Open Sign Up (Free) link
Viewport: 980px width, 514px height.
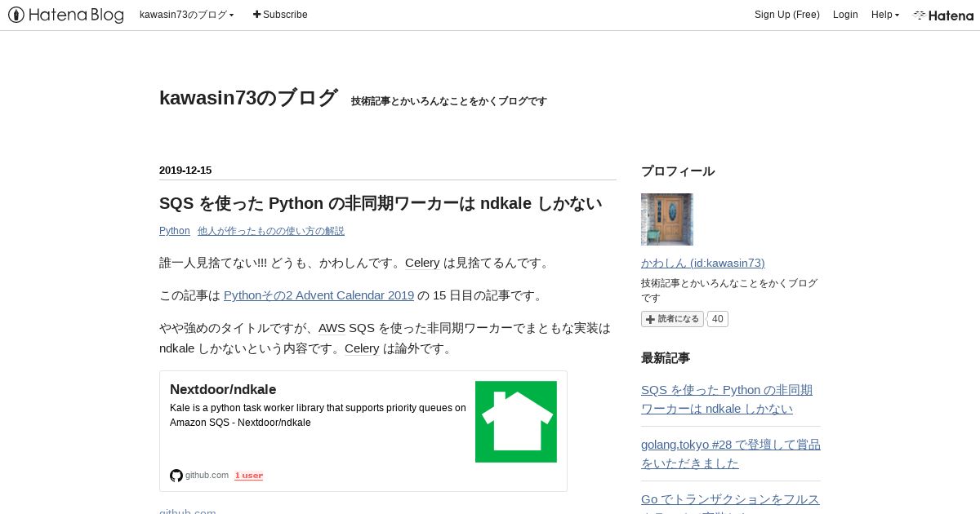pyautogui.click(x=786, y=15)
